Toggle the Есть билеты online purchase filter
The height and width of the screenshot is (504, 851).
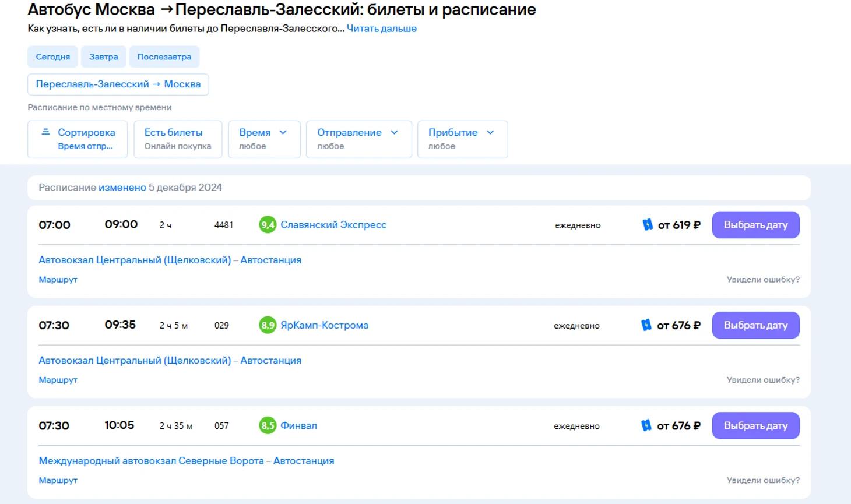178,139
